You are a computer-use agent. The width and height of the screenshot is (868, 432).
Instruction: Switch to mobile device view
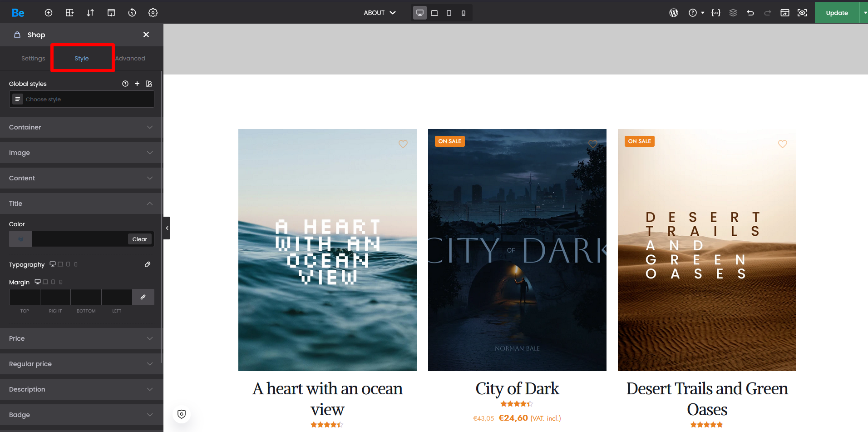(x=464, y=13)
